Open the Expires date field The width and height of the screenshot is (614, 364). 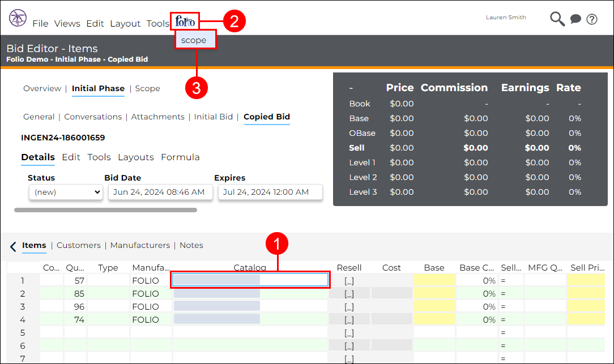(x=270, y=192)
